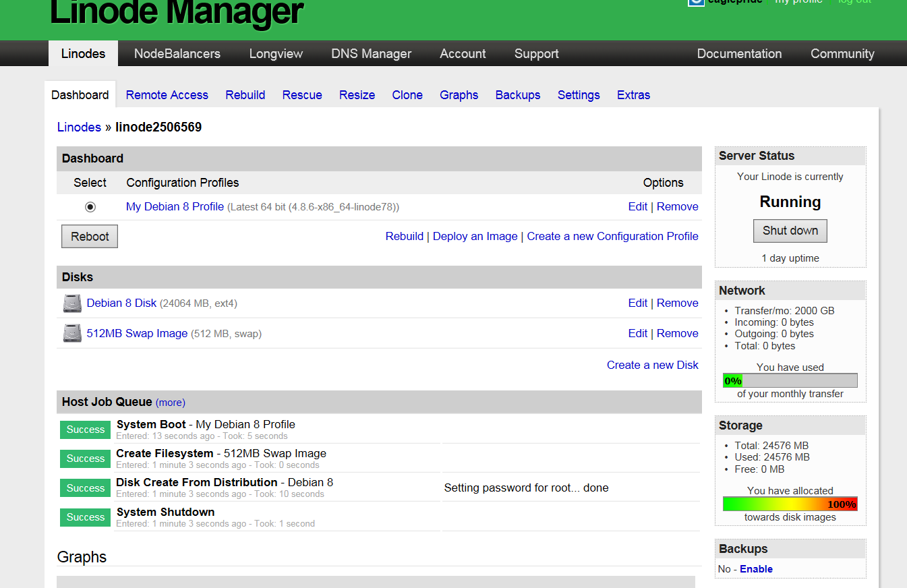Viewport: 907px width, 588px height.
Task: Click the Rebuild link beside Deploy an Image
Action: 405,236
